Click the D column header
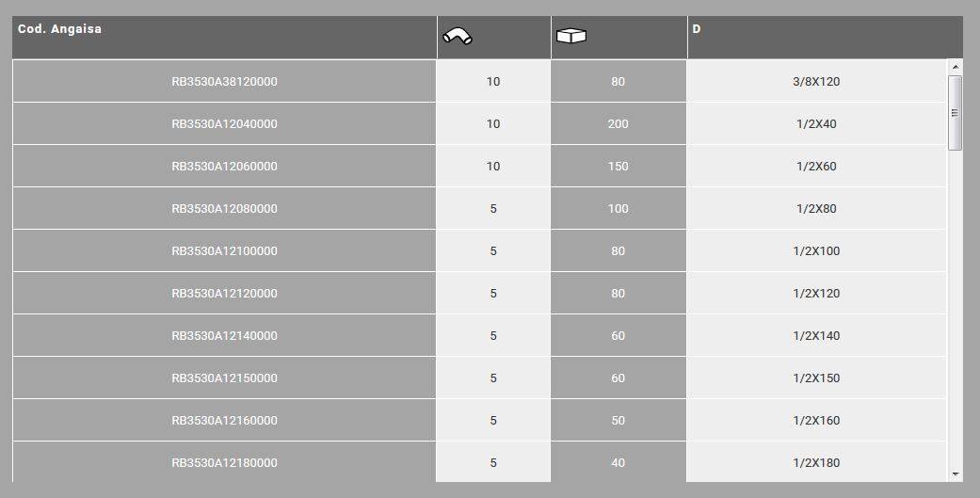The height and width of the screenshot is (498, 980). pos(697,29)
